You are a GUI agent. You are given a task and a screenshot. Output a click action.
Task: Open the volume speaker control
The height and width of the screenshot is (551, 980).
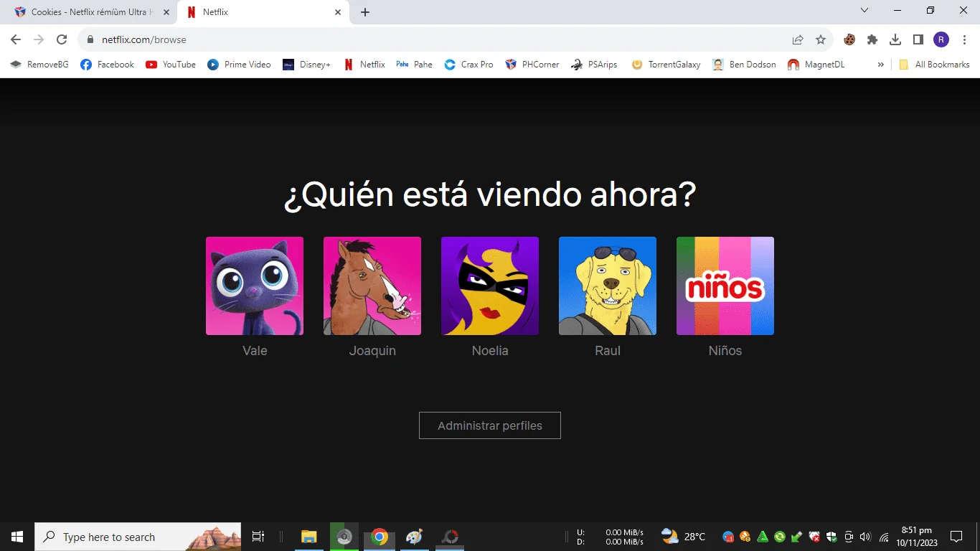[865, 537]
